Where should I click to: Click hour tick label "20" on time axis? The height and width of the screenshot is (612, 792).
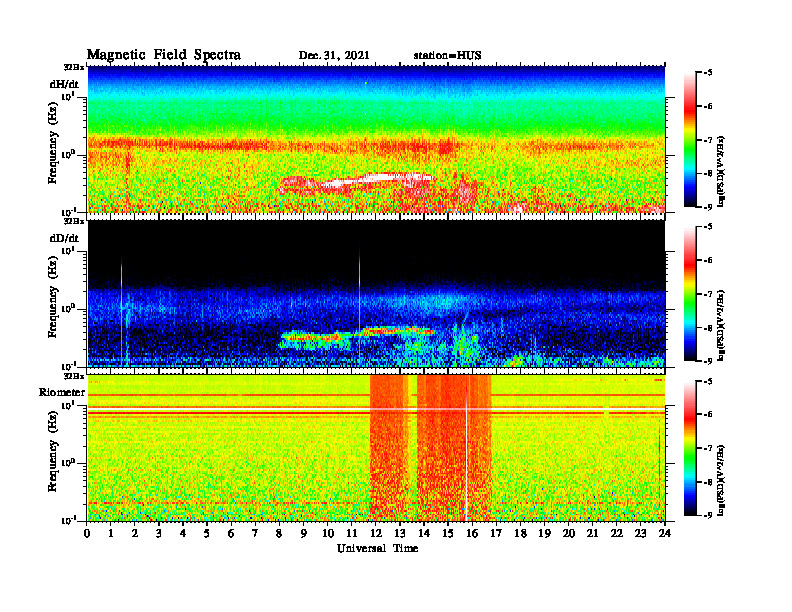(568, 534)
